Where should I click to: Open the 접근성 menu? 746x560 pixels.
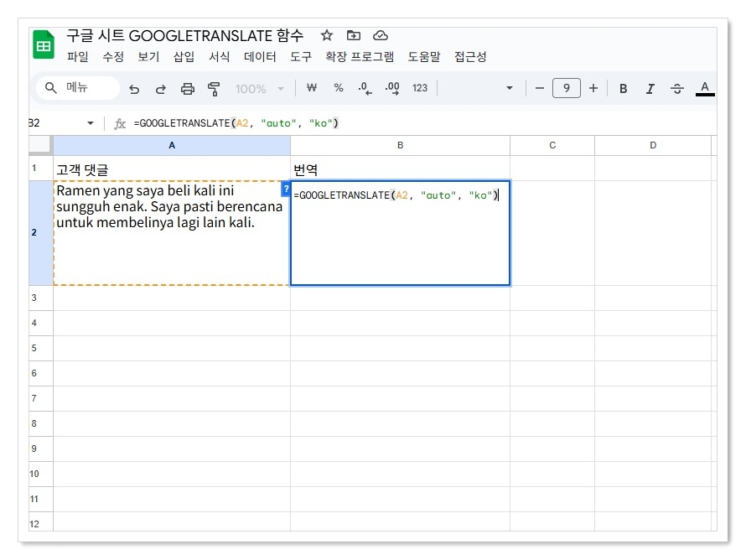point(470,57)
